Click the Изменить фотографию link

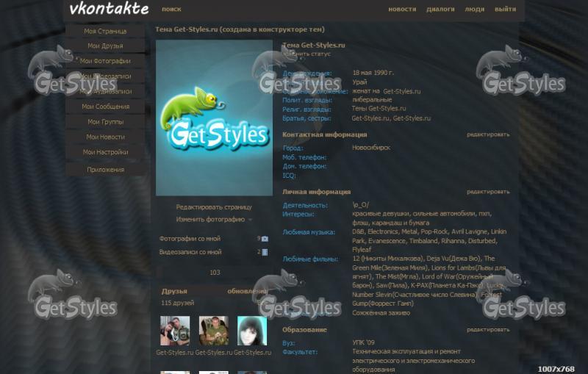point(210,220)
